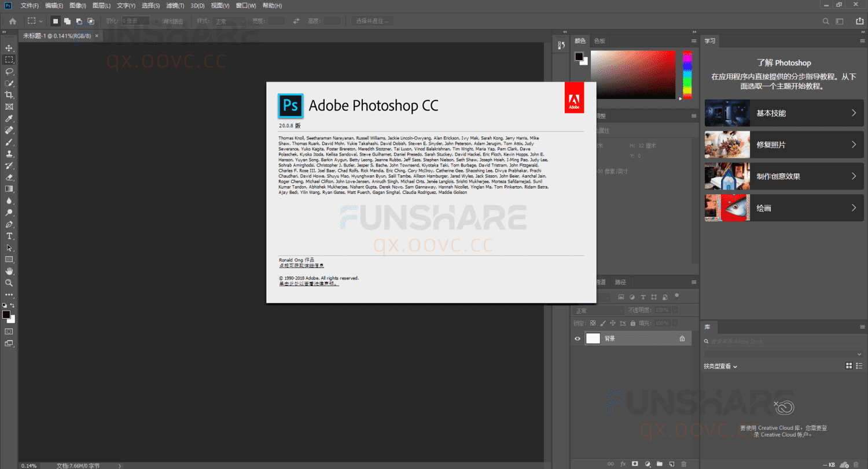Pick a color in the color field
Screen dimensions: 868x469
(x=633, y=75)
